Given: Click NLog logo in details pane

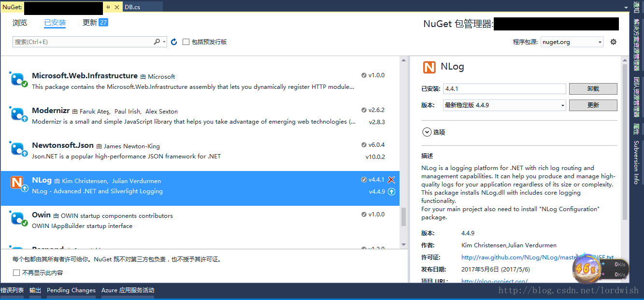Looking at the screenshot, I should pyautogui.click(x=429, y=67).
